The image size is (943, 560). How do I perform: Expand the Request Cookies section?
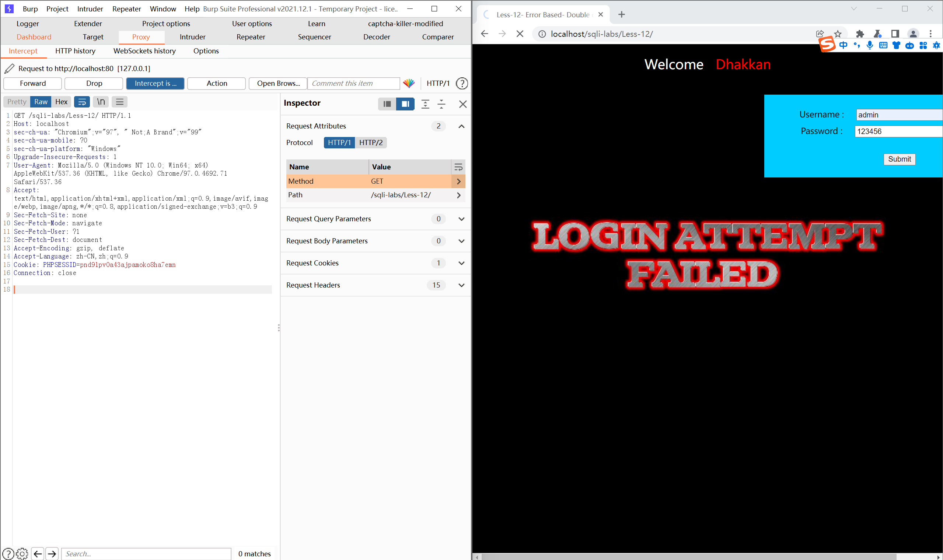click(x=461, y=263)
